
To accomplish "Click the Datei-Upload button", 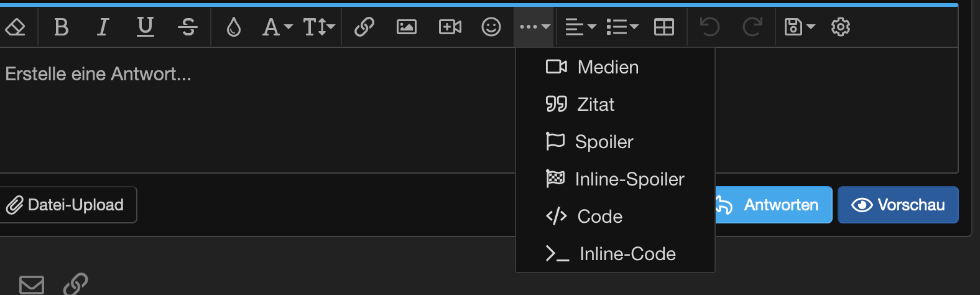I will click(67, 205).
